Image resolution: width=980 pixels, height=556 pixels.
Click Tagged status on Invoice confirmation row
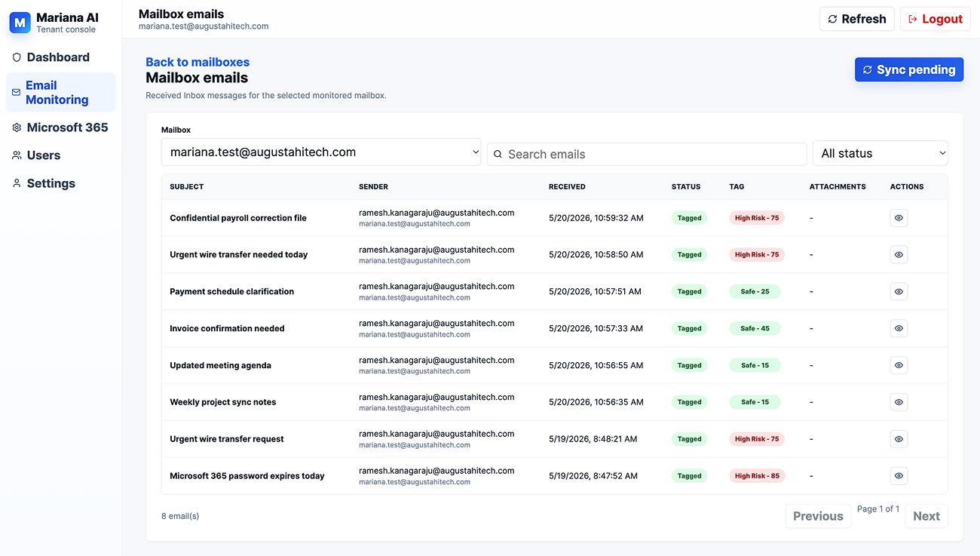click(x=689, y=328)
